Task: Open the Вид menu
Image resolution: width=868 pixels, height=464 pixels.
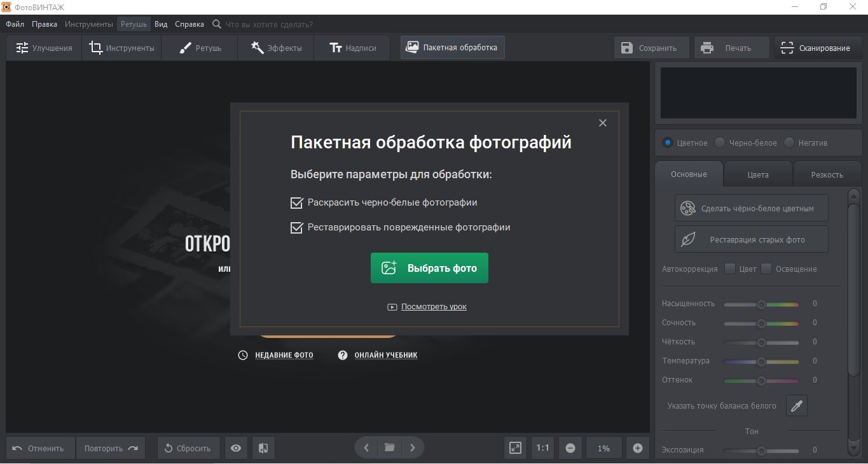Action: click(161, 24)
